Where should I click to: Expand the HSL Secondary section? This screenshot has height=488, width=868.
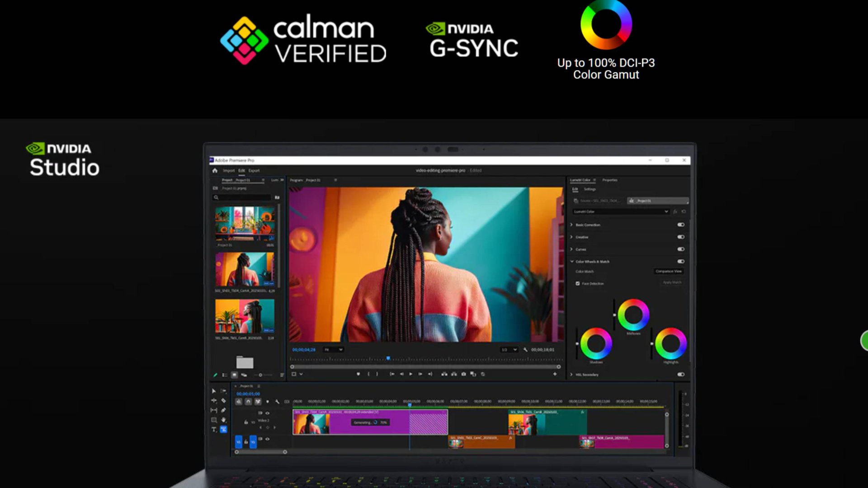572,375
